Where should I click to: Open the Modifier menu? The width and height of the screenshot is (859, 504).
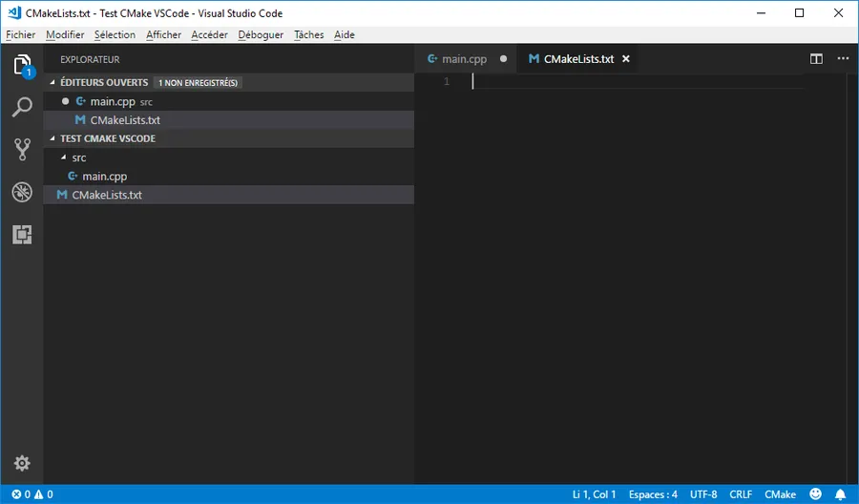click(65, 34)
